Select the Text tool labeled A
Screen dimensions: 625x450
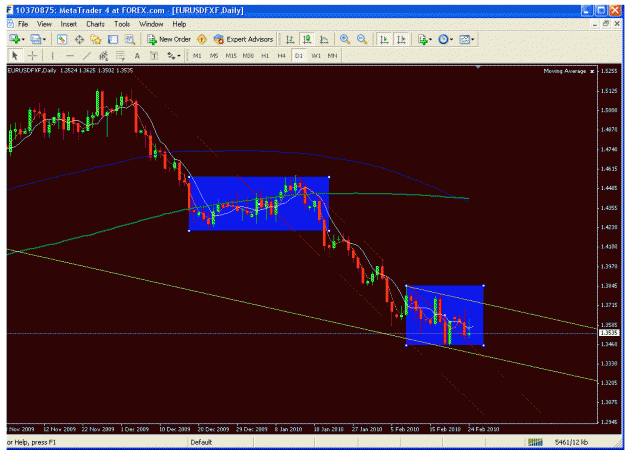tap(137, 55)
